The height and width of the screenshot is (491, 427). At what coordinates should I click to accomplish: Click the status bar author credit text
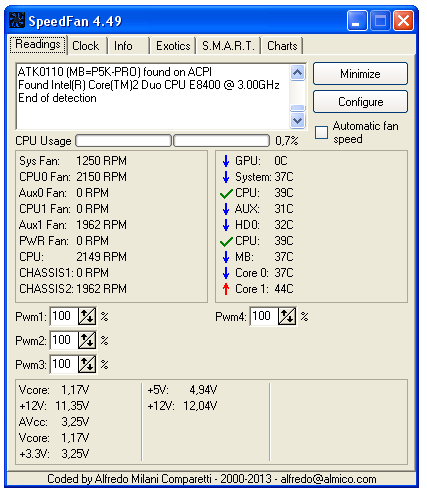pyautogui.click(x=212, y=479)
